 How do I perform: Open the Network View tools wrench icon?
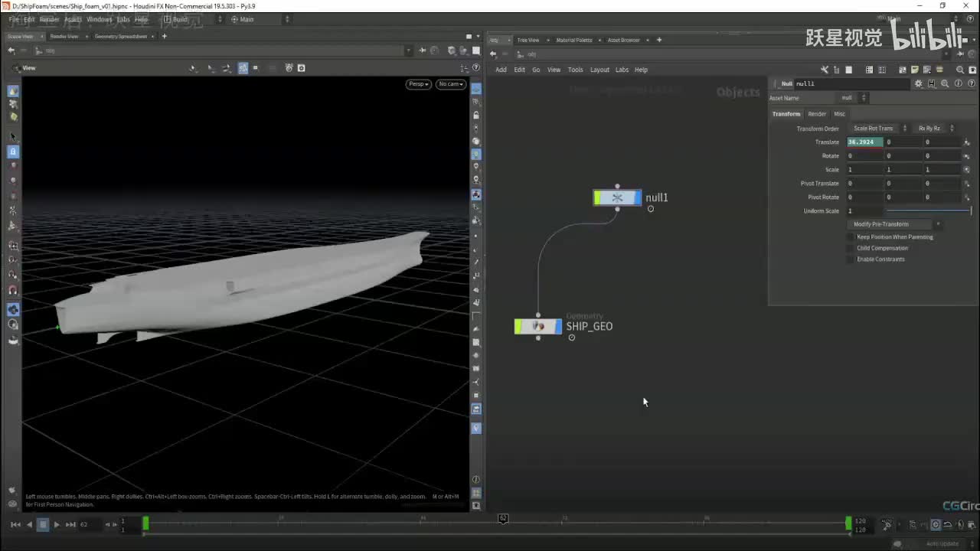pos(825,70)
